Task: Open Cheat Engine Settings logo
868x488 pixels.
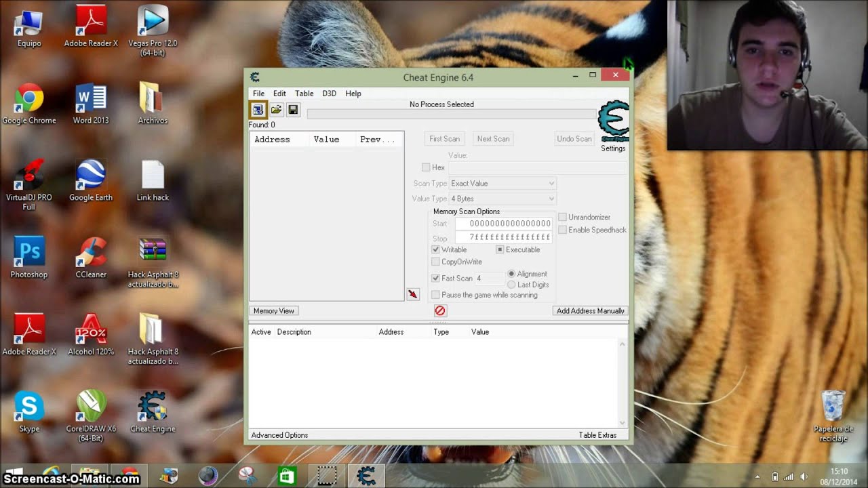Action: (613, 122)
